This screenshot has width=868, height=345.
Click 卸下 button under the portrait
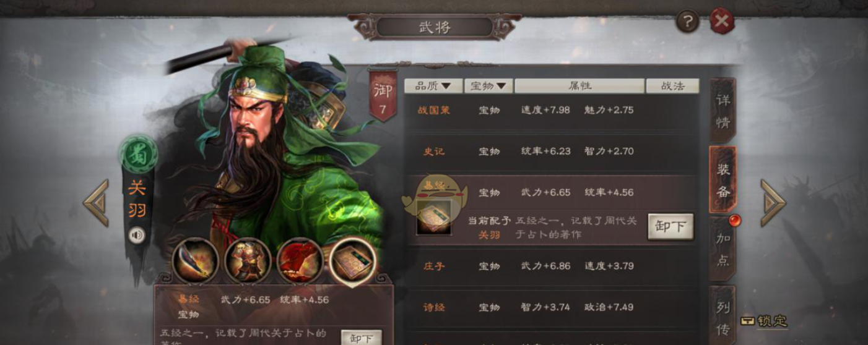point(362,338)
